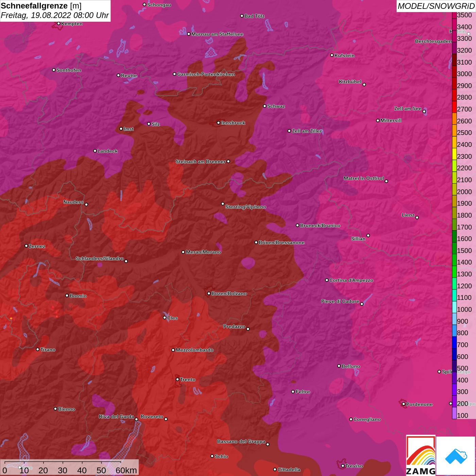
Task: Click the Kufstein city marker dot
Action: tap(332, 55)
